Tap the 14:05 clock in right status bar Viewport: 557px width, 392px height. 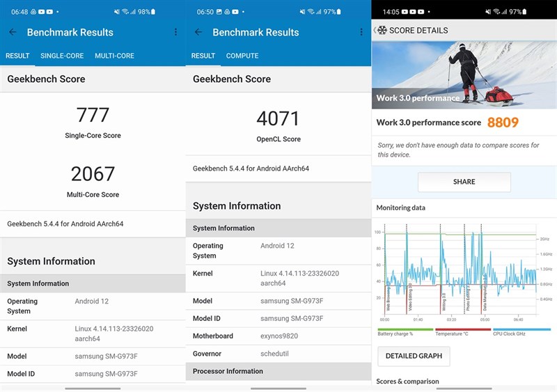[x=391, y=12]
